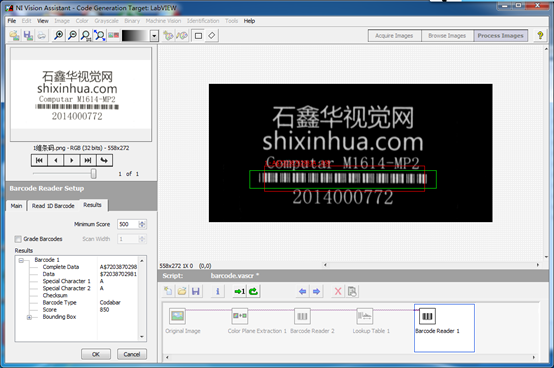554x368 pixels.
Task: Click the help question mark icon
Action: coord(540,35)
